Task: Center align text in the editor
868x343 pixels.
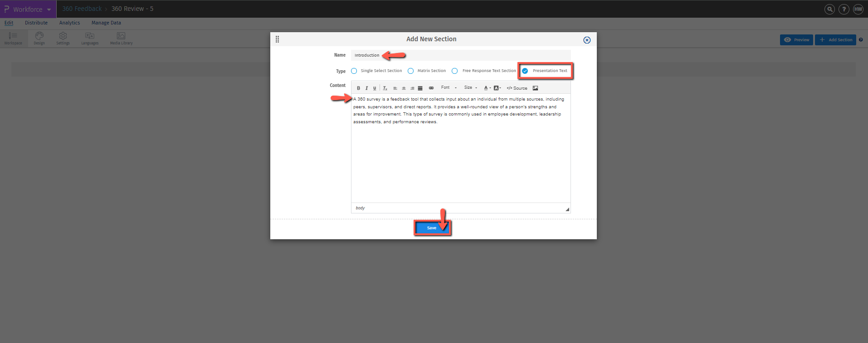Action: pos(404,88)
